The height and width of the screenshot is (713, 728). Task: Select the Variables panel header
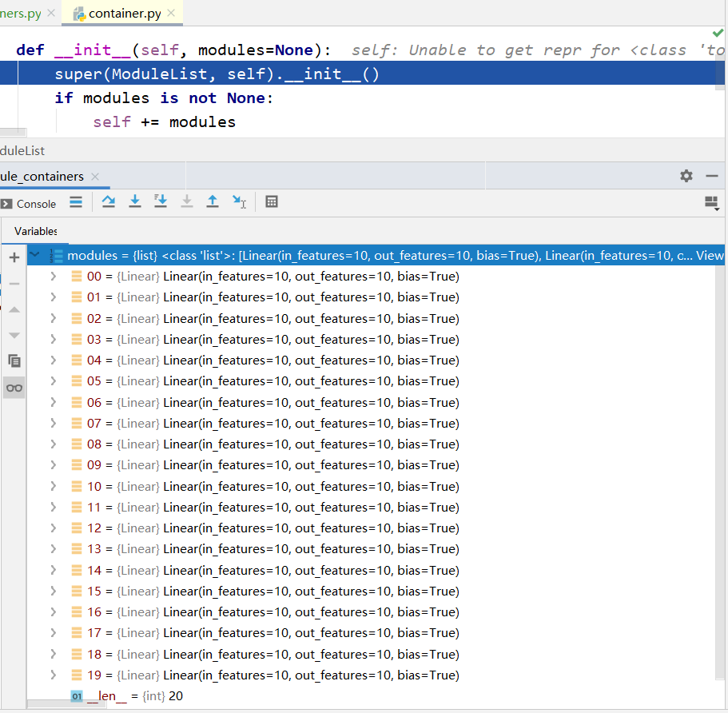[x=35, y=231]
